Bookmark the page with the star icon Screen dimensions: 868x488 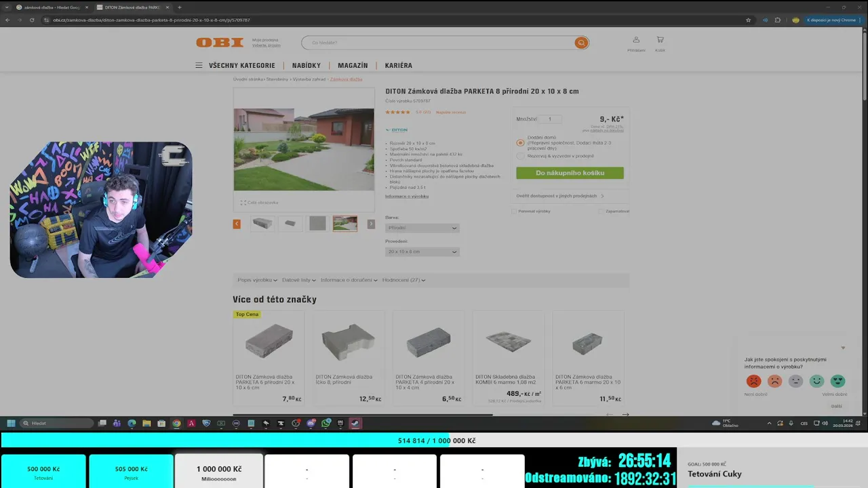(x=748, y=20)
